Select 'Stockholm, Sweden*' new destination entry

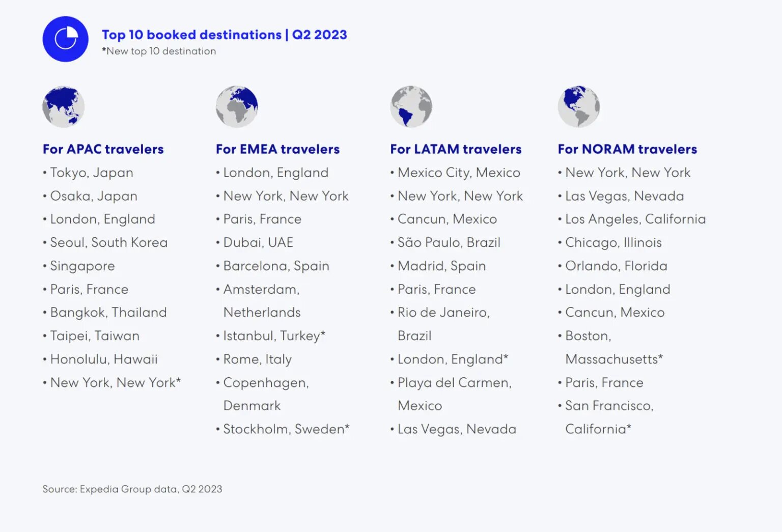click(x=286, y=429)
